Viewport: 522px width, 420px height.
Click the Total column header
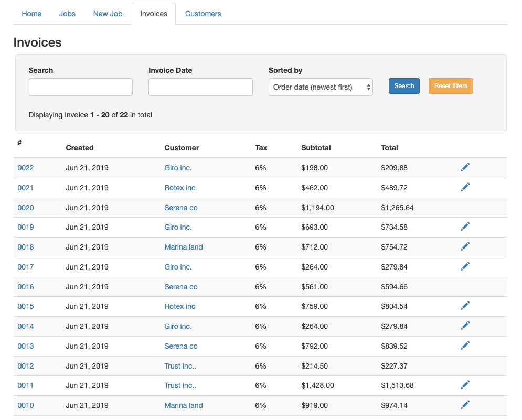(389, 148)
